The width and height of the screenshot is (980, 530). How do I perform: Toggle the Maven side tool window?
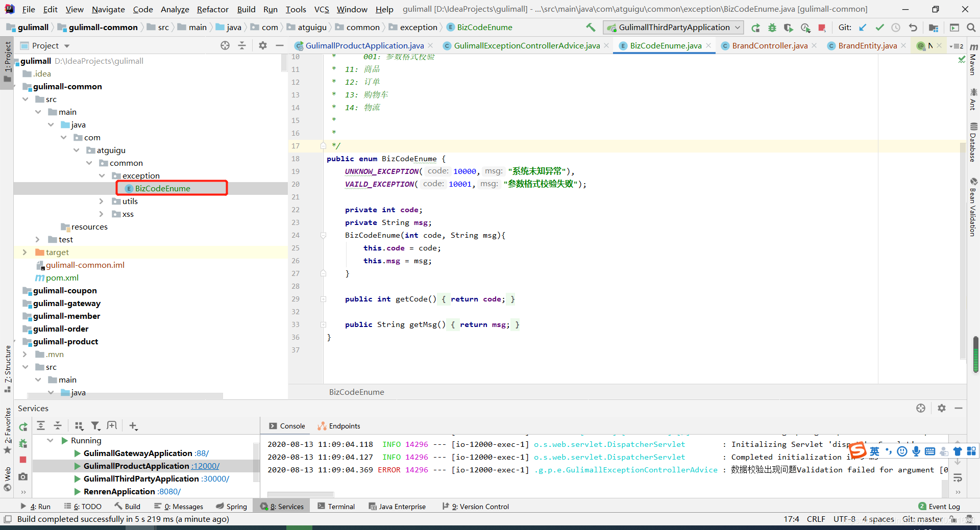973,59
